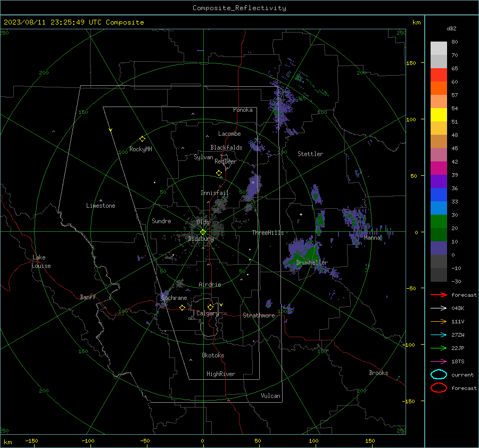Click the 04DK legend label
Image resolution: width=479 pixels, height=448 pixels.
point(458,308)
